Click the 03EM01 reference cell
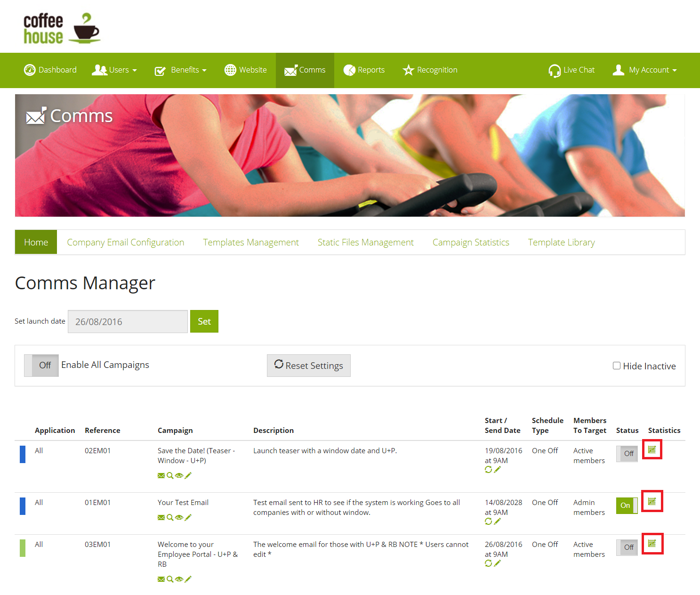The width and height of the screenshot is (700, 595). tap(98, 545)
